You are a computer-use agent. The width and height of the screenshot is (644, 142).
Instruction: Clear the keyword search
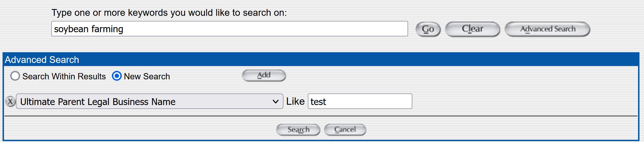[472, 29]
